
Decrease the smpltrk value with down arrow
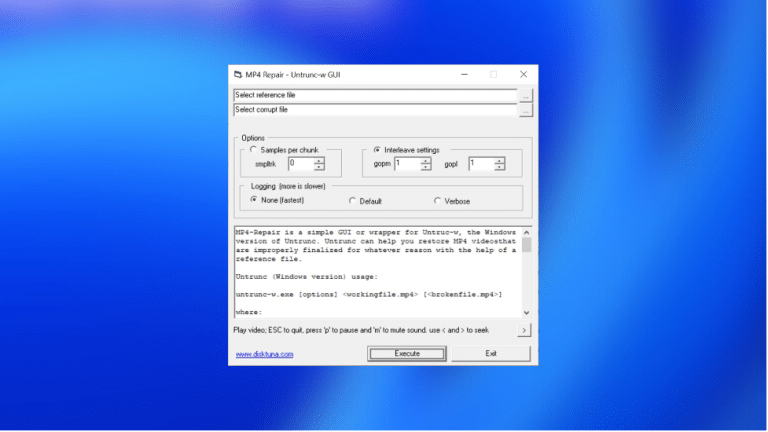point(319,167)
